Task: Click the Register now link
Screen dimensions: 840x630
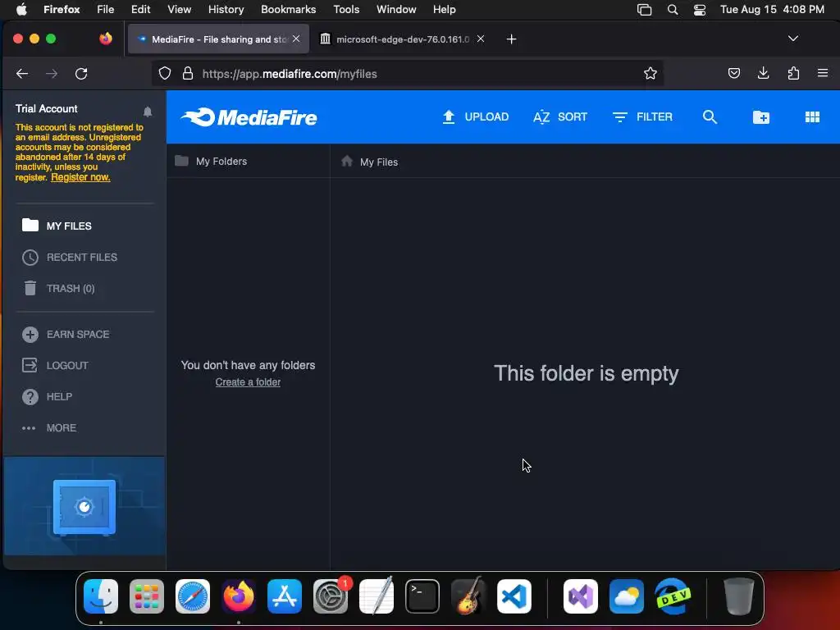Action: pos(80,177)
